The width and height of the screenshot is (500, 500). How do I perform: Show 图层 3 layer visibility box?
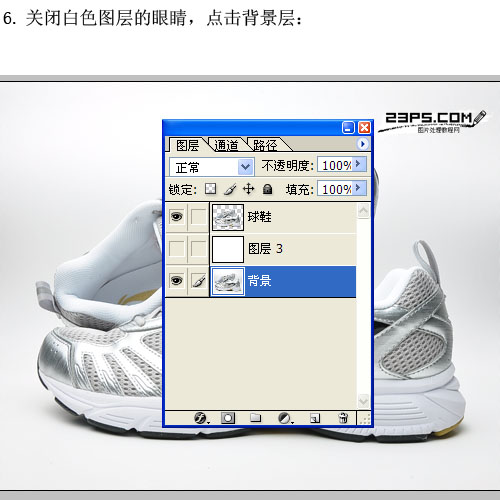[x=176, y=249]
